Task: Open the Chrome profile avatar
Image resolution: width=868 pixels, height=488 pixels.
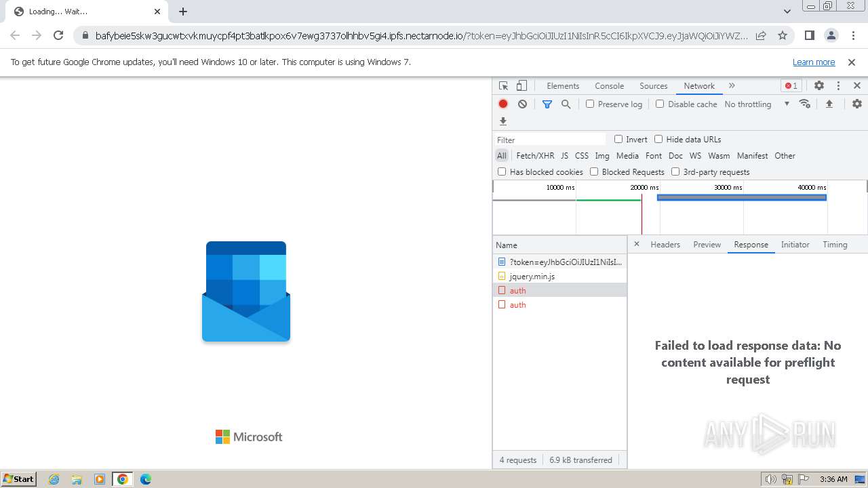Action: 831,35
